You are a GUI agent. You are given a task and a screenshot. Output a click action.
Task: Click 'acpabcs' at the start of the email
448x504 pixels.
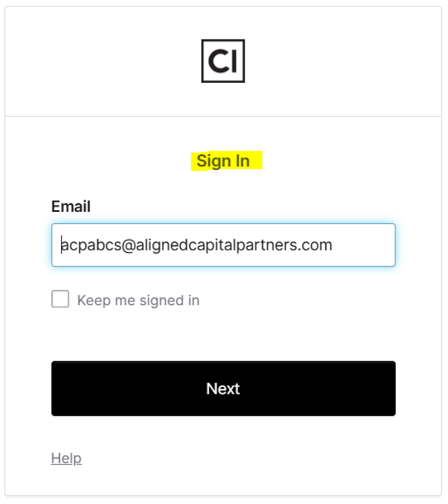[91, 246]
